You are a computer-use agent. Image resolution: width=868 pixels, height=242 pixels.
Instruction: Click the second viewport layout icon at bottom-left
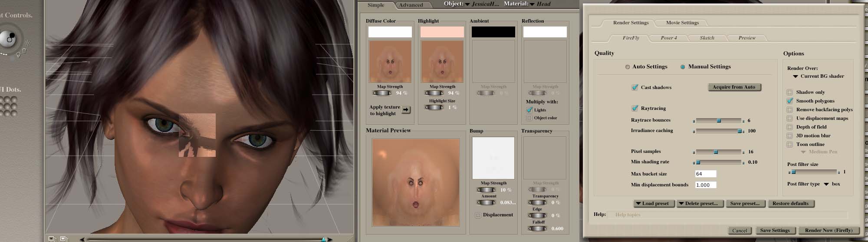[64, 239]
